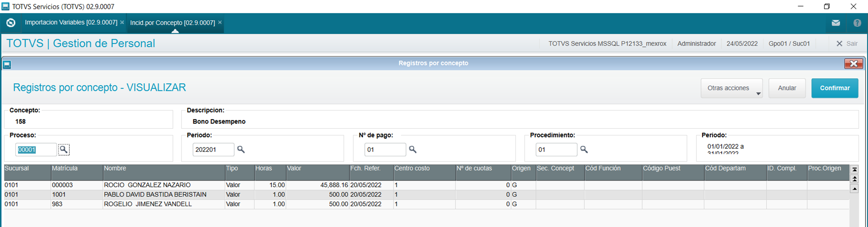Click the value cell 45,888.16
Viewport: 868px width, 227px height.
coord(318,185)
